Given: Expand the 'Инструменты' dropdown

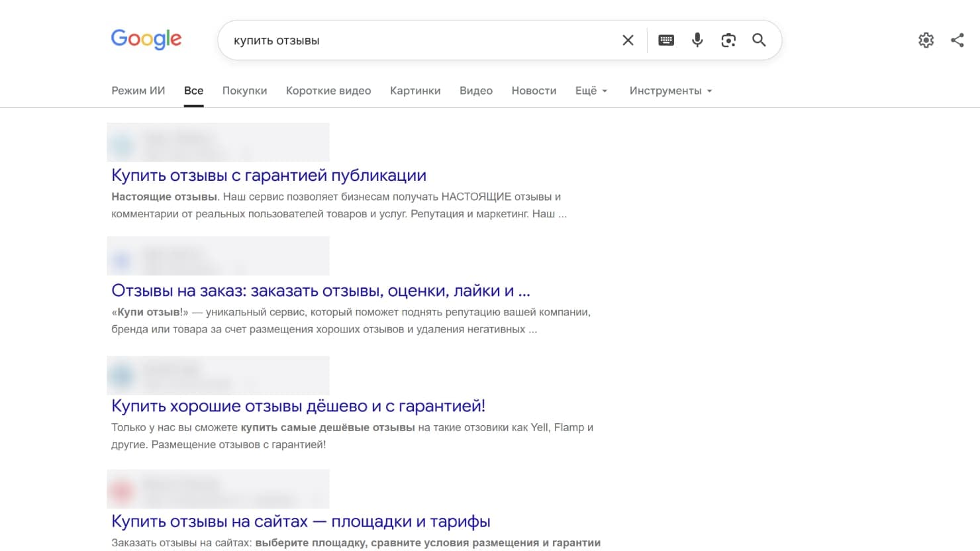Looking at the screenshot, I should [x=671, y=91].
